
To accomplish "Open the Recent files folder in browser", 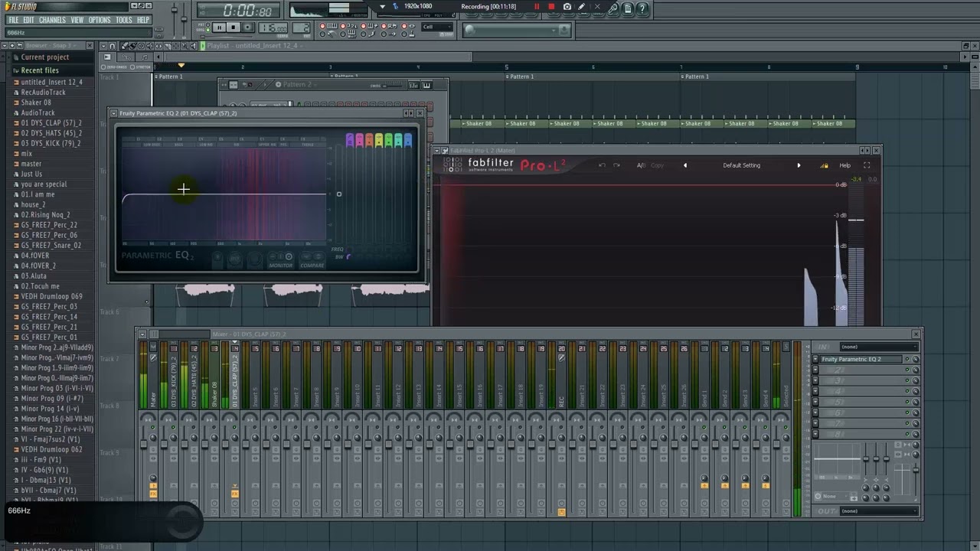I will [40, 70].
